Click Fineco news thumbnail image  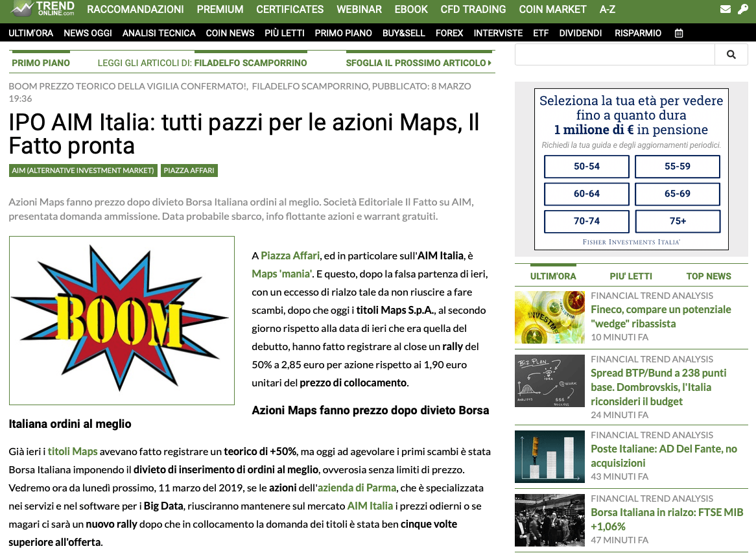[x=550, y=317]
